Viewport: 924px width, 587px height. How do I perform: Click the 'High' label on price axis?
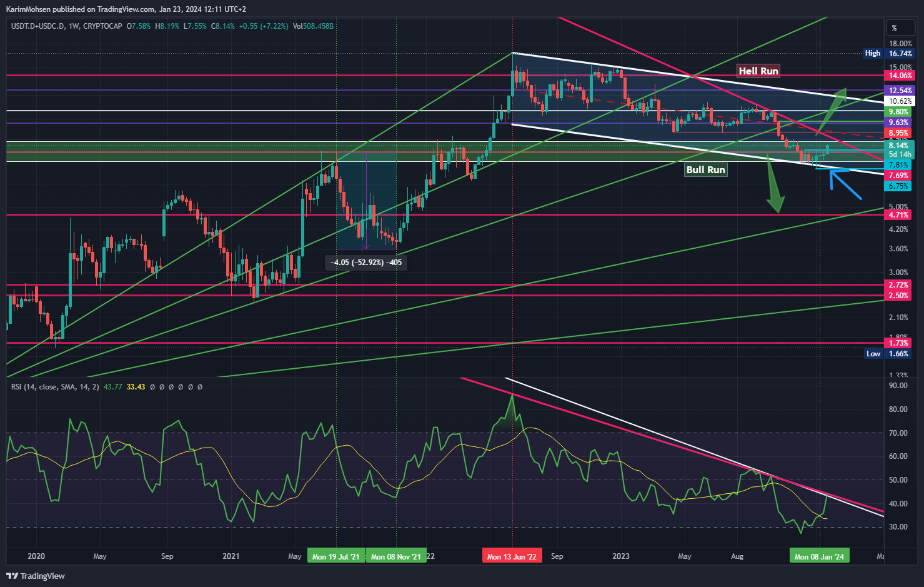873,54
